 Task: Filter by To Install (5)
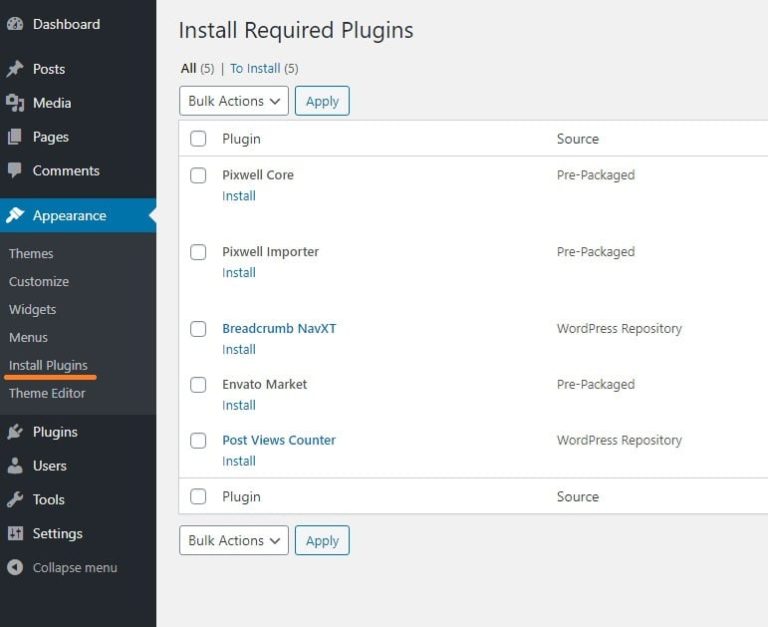tap(264, 68)
